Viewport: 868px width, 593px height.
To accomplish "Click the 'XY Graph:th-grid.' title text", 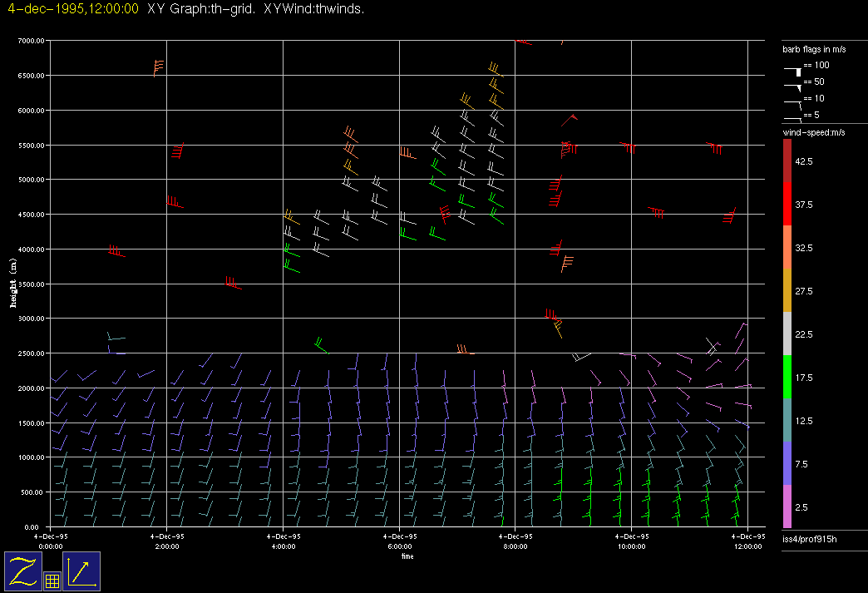I will pyautogui.click(x=201, y=9).
